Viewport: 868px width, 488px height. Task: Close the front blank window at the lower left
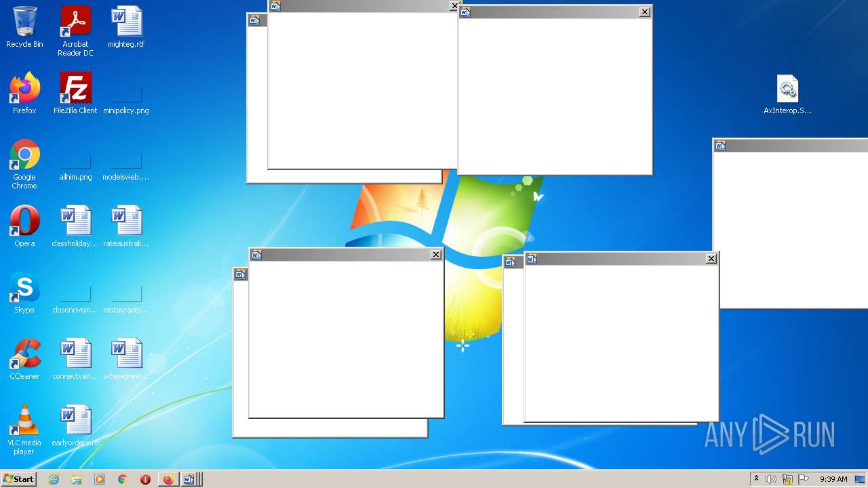[x=436, y=255]
